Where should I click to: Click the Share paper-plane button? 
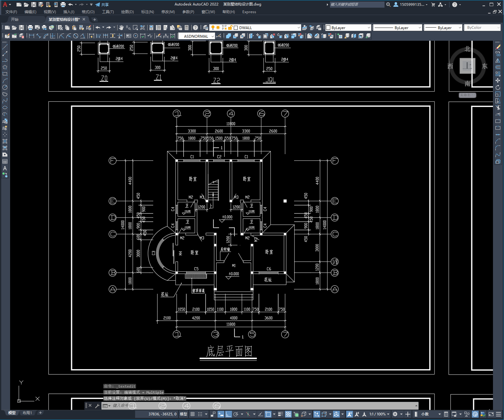click(x=102, y=5)
